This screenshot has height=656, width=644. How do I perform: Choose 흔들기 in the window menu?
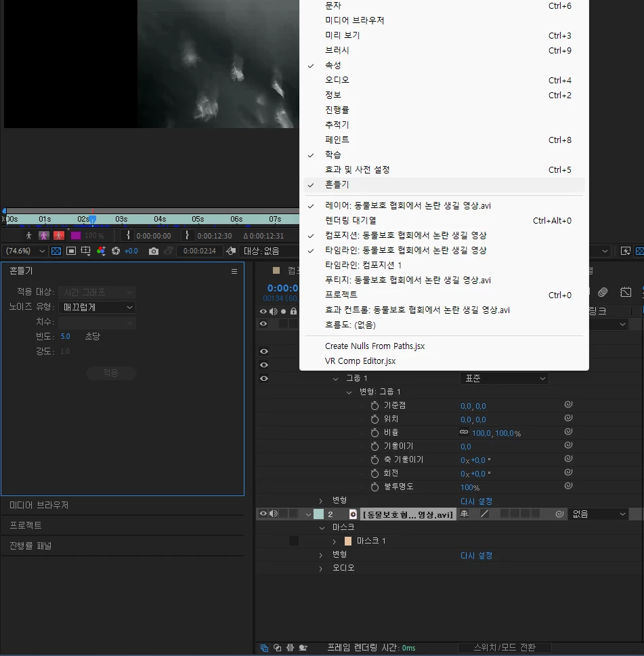pyautogui.click(x=444, y=185)
